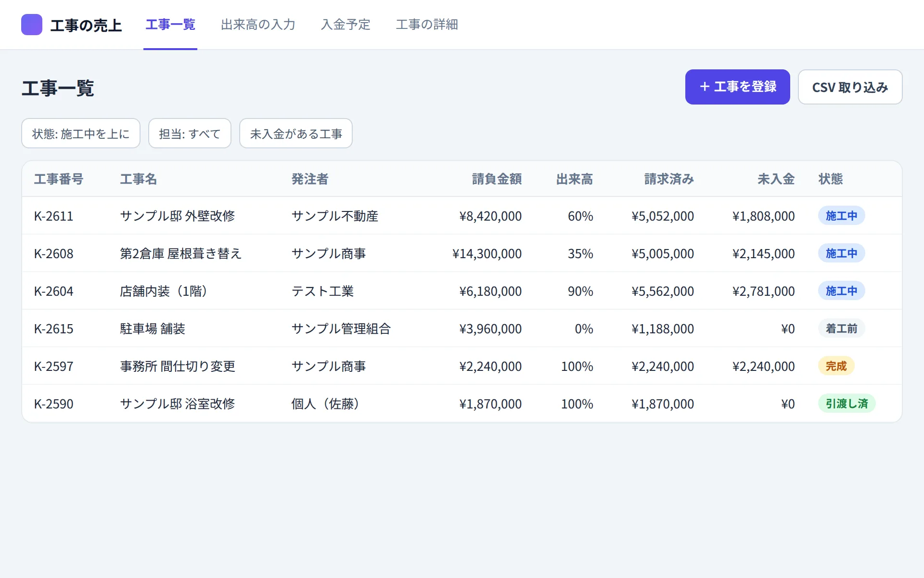Viewport: 924px width, 578px height.
Task: Click the 引渡し済 status badge
Action: coord(847,404)
